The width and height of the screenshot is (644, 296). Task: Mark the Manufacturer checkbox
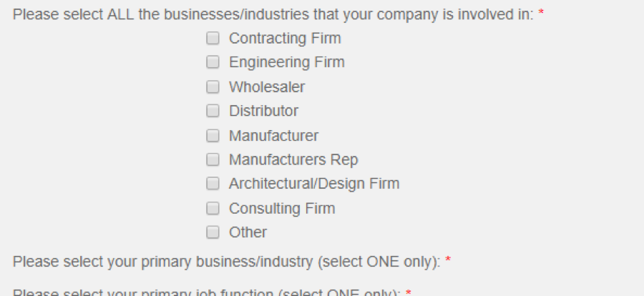click(x=213, y=135)
